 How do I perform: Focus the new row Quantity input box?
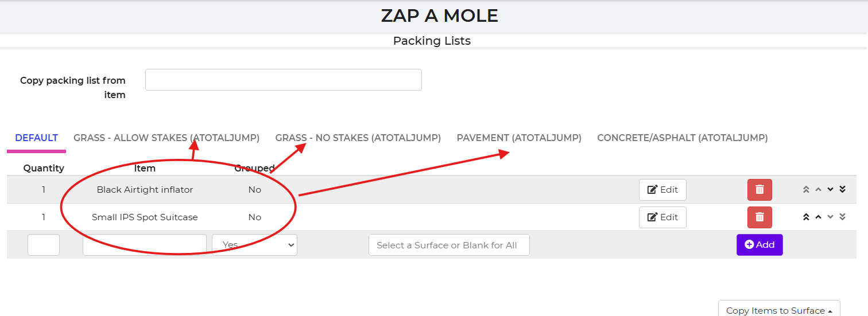pos(44,245)
